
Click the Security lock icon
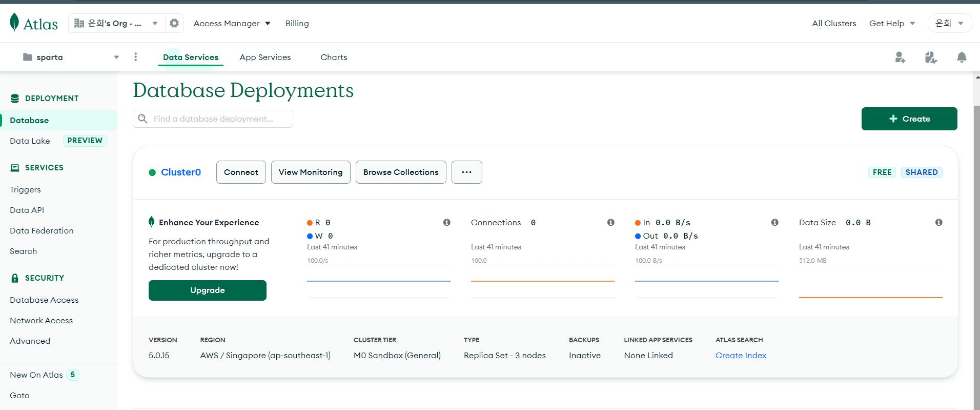pos(15,278)
